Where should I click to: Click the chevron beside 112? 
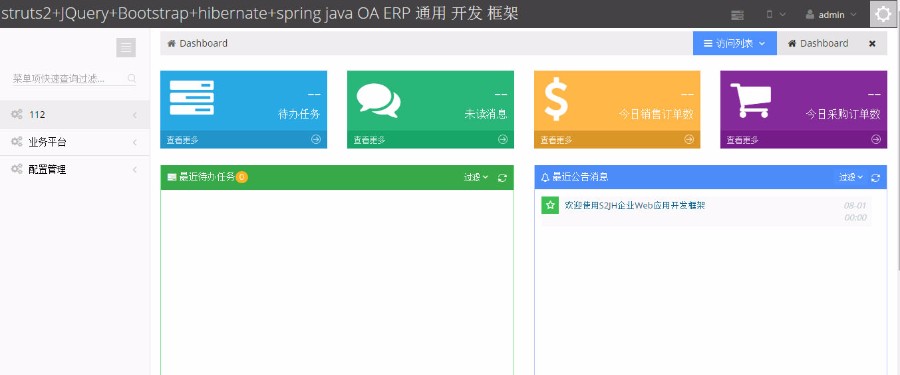tap(135, 115)
